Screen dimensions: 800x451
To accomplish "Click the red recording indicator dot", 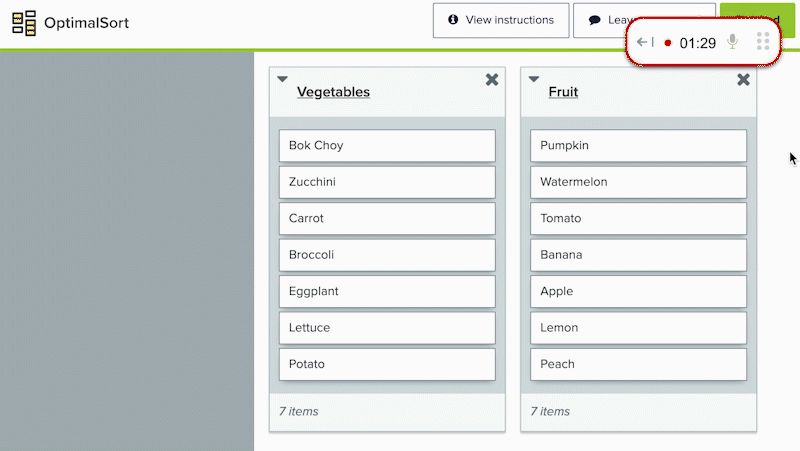I will click(667, 43).
